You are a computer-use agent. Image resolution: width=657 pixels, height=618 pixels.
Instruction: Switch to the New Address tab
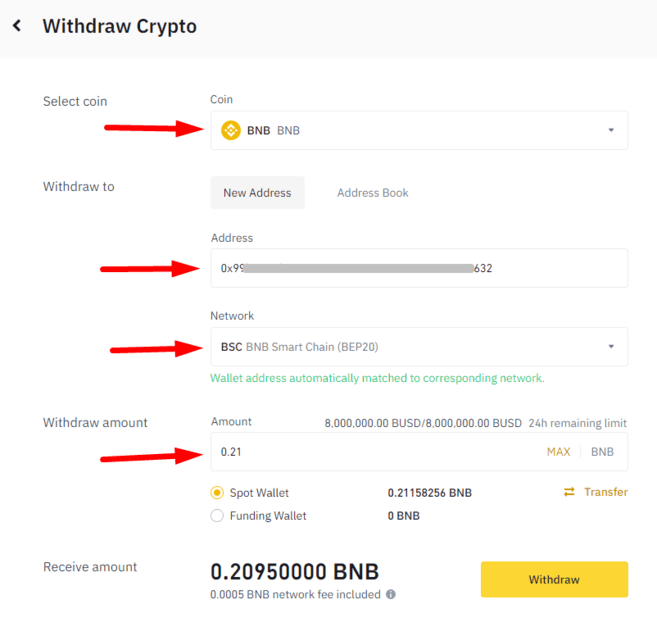coord(257,193)
